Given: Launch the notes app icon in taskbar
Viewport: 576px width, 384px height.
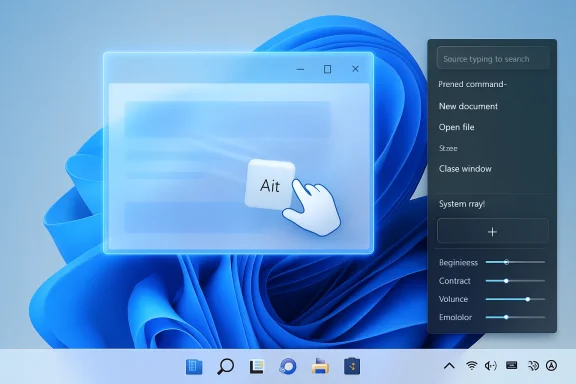Looking at the screenshot, I should (x=256, y=367).
